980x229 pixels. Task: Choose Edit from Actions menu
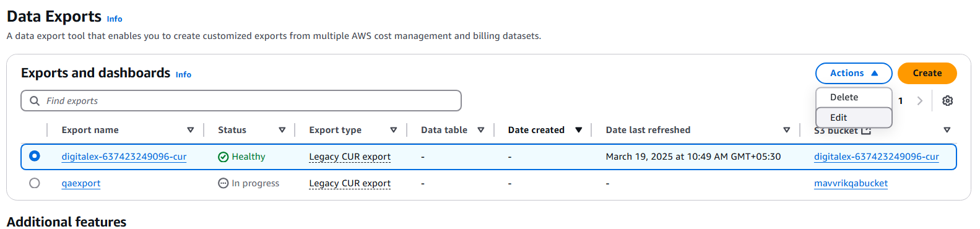pos(854,118)
